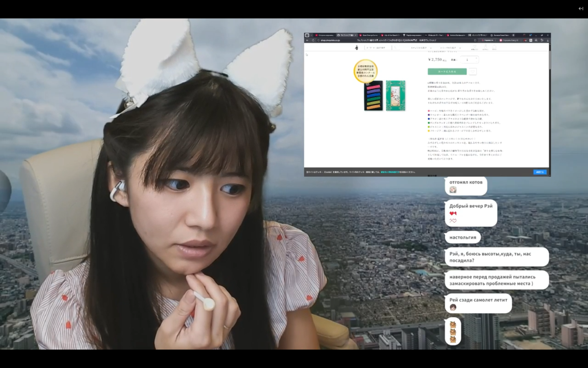Switch to the Bois Orange browser tab
This screenshot has width=588, height=368.
coord(369,35)
